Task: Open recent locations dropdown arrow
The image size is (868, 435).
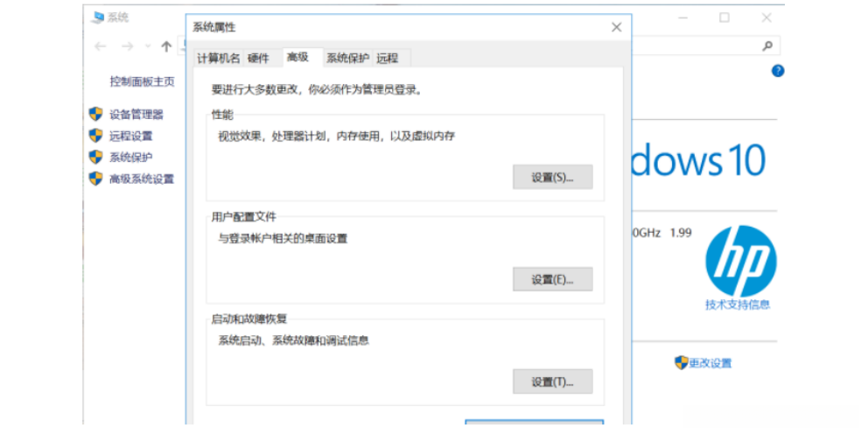Action: point(148,46)
